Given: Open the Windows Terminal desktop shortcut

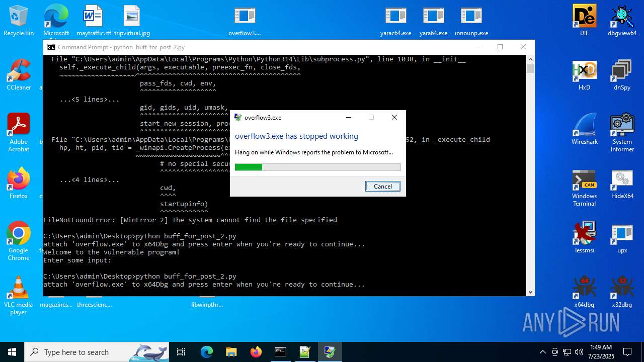Looking at the screenshot, I should (584, 188).
